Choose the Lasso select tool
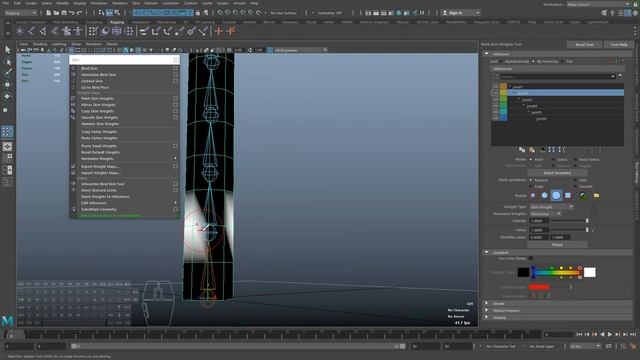Viewport: 640px width, 360px height. (x=7, y=62)
